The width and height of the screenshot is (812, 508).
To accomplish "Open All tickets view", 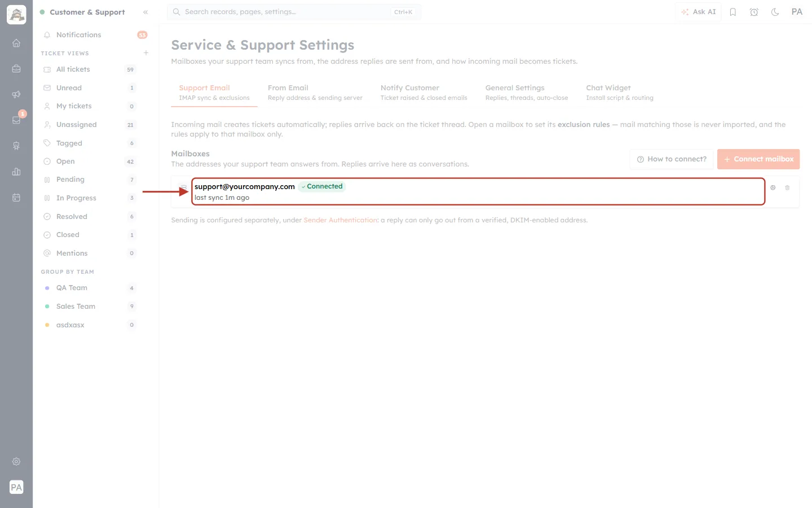I will [90, 69].
